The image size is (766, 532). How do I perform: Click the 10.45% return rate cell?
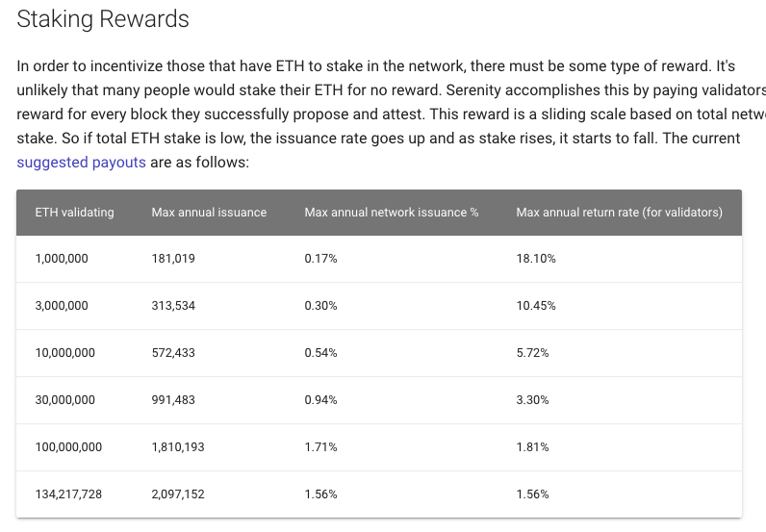536,306
